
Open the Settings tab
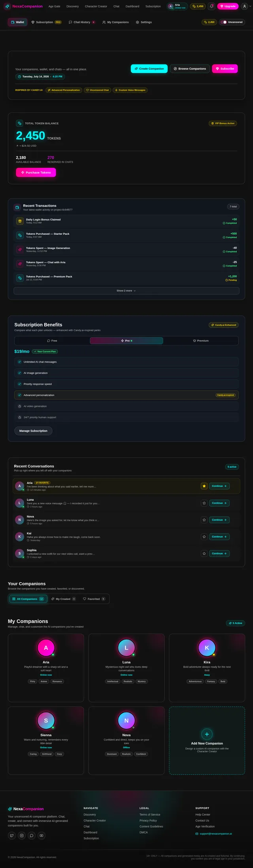[143, 22]
